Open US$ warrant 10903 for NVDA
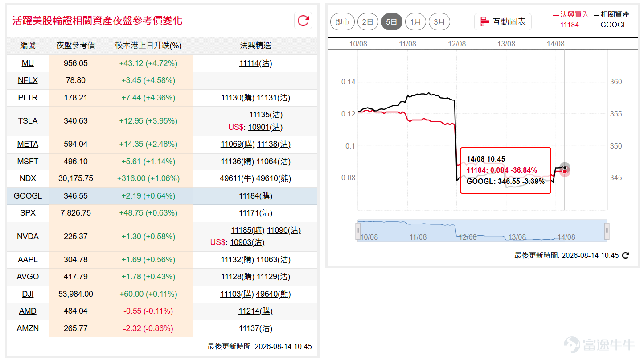Screen dimensions: 644x361 [x=247, y=242]
